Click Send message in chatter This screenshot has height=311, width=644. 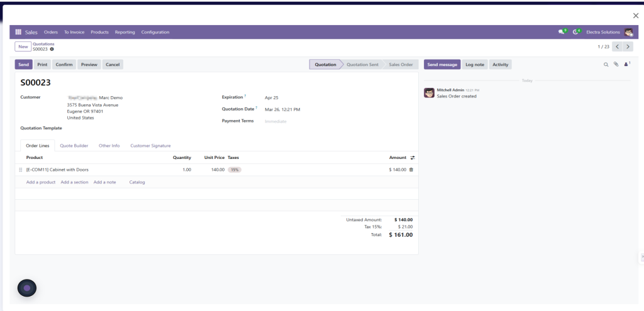point(442,65)
